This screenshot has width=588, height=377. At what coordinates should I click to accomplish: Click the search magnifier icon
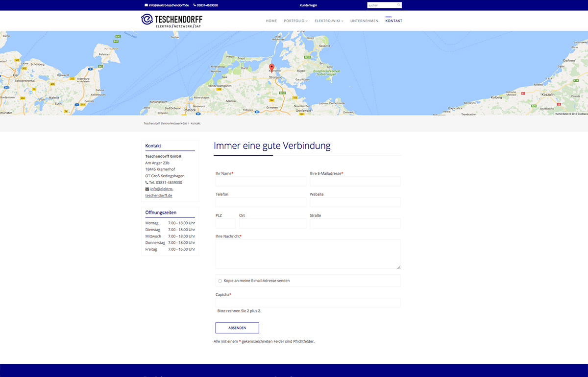click(x=399, y=5)
